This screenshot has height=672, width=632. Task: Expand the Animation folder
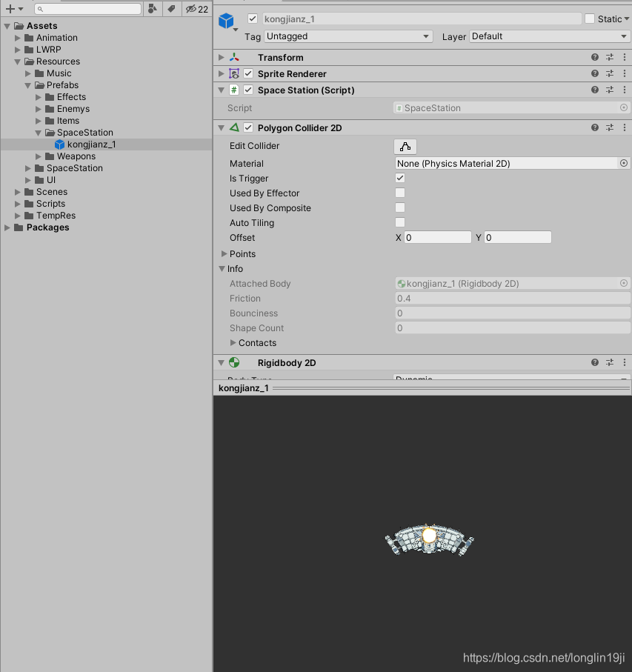point(18,38)
